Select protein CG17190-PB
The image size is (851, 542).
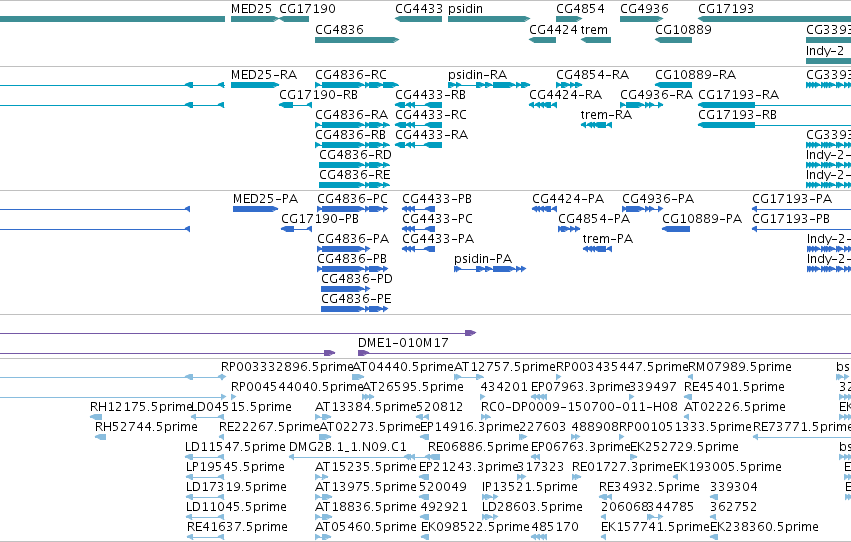(x=320, y=219)
